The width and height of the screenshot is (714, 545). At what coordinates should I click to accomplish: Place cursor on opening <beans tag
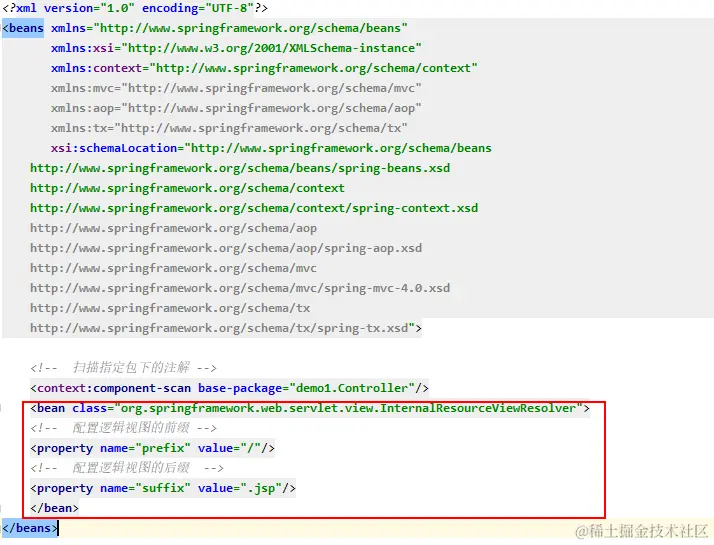click(23, 28)
